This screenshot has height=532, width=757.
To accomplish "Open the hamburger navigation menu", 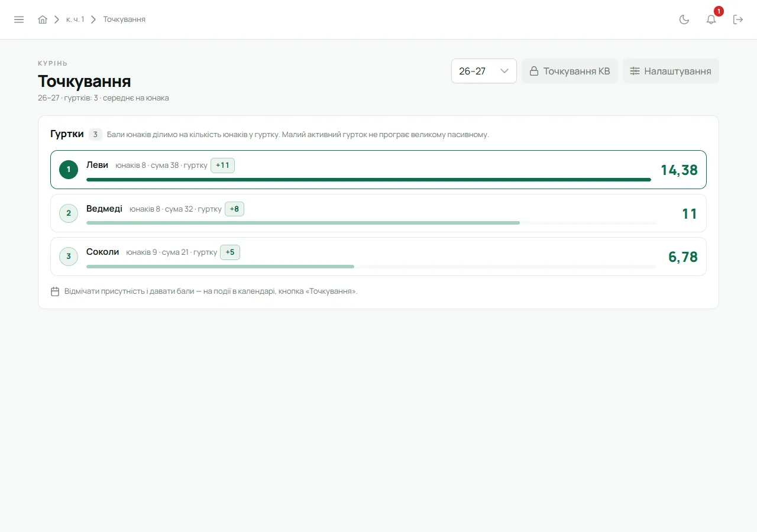I will click(x=19, y=20).
